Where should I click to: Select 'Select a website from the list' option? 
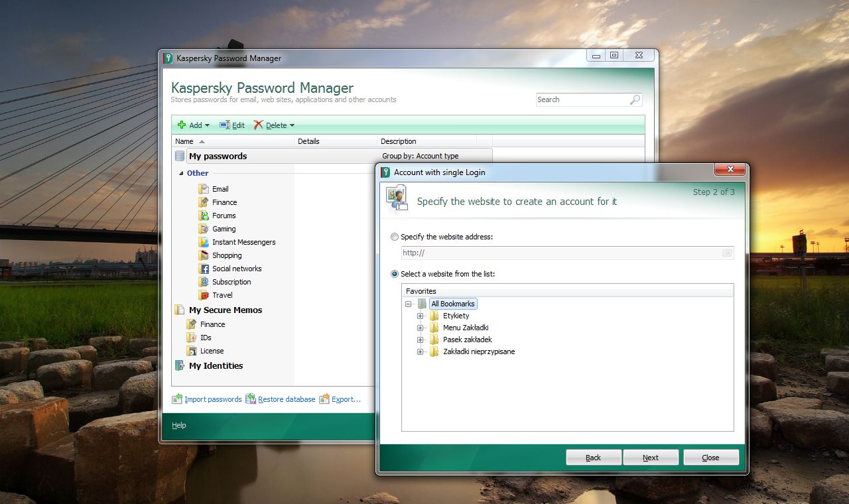tap(395, 274)
